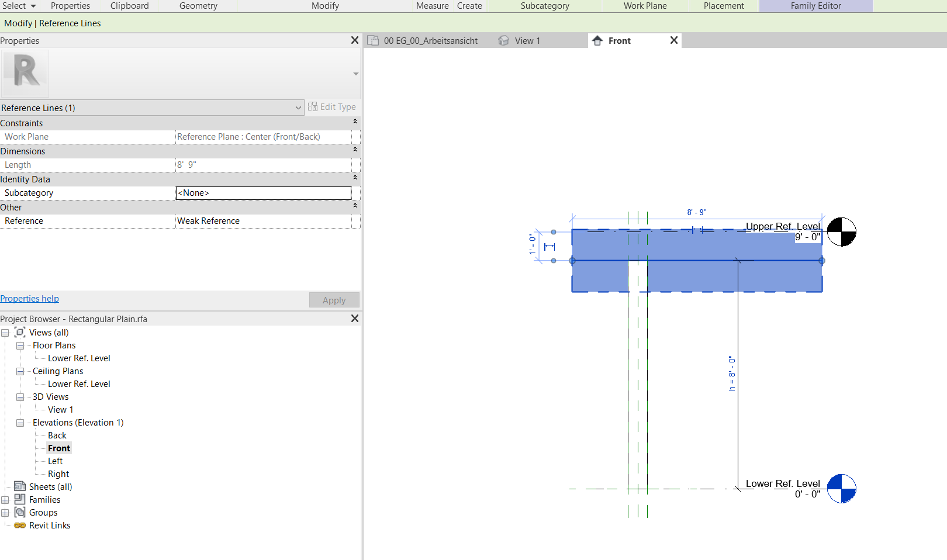Viewport: 947px width, 560px height.
Task: Click the elevation icon on the Front tab
Action: click(597, 40)
